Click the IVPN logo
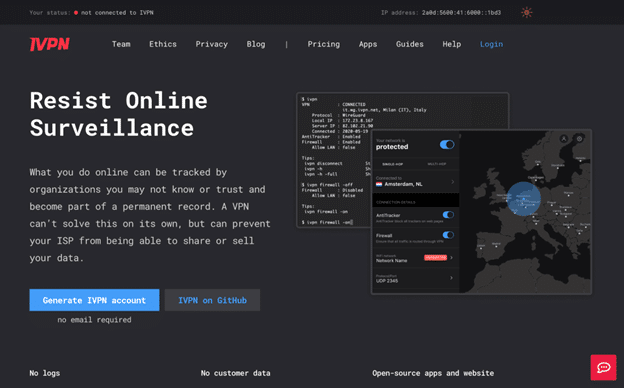This screenshot has width=624, height=388. (50, 44)
